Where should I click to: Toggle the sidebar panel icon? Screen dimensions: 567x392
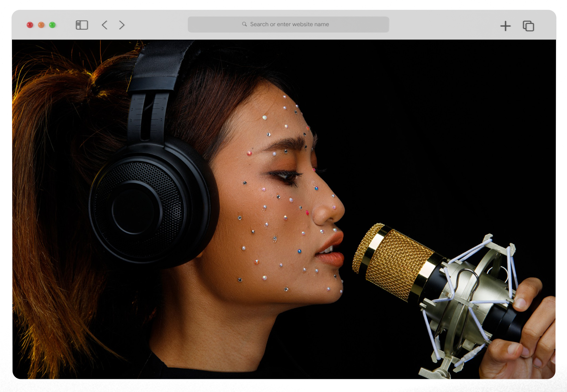(x=82, y=25)
